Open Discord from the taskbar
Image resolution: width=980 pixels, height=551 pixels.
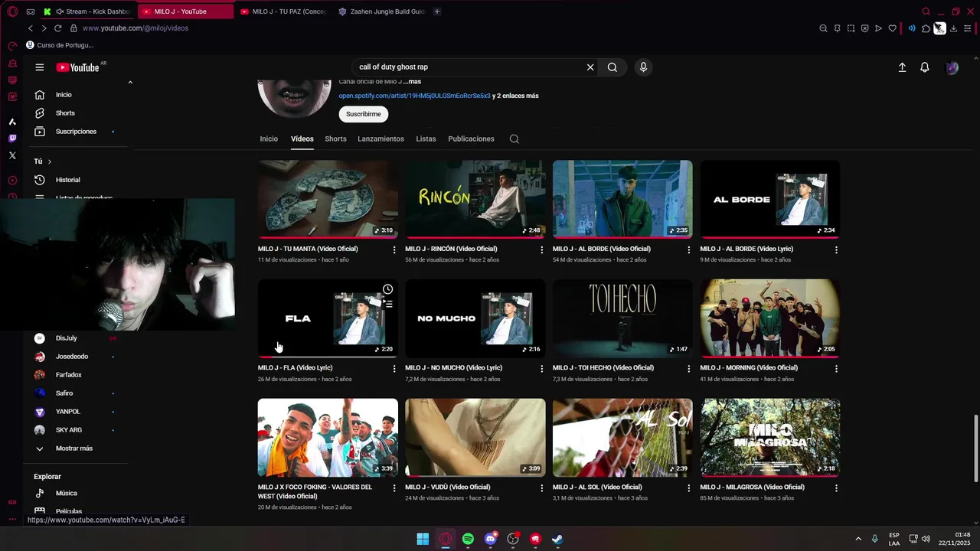pos(491,539)
